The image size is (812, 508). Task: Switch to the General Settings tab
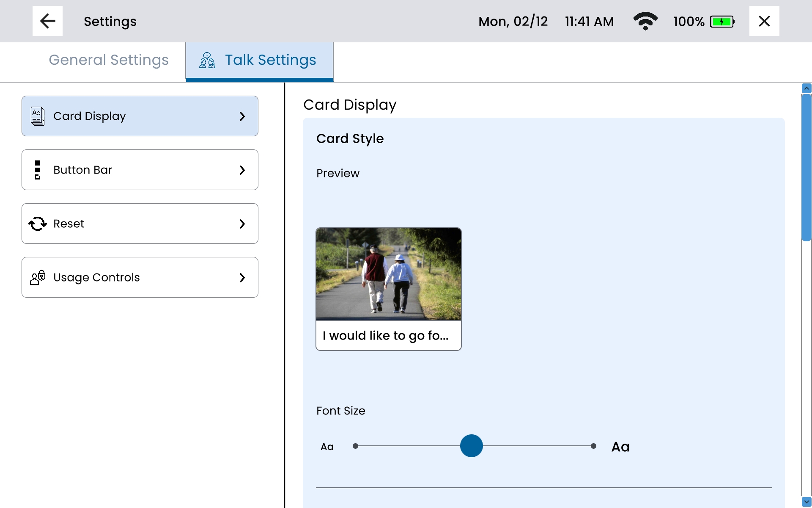click(x=109, y=60)
